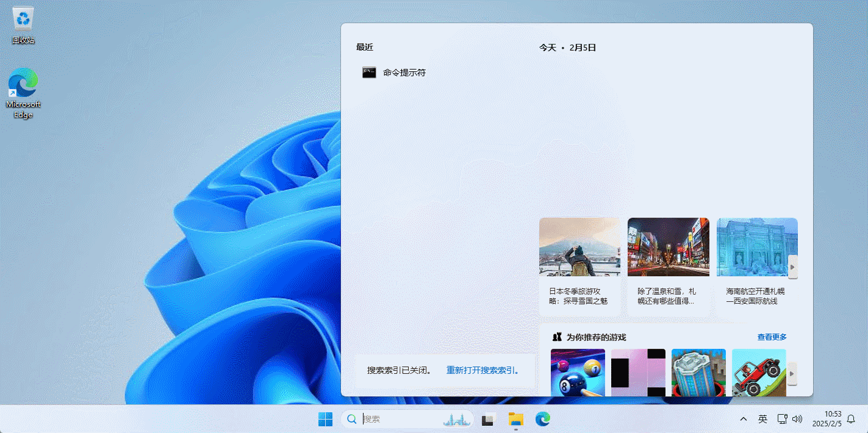The height and width of the screenshot is (433, 868).
Task: Click 查看更多 games link
Action: pos(772,337)
